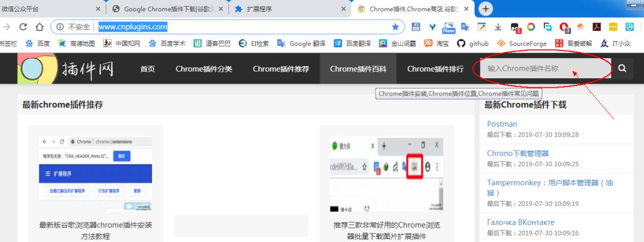
Task: Click the download arrow extension icon
Action: pos(498,27)
